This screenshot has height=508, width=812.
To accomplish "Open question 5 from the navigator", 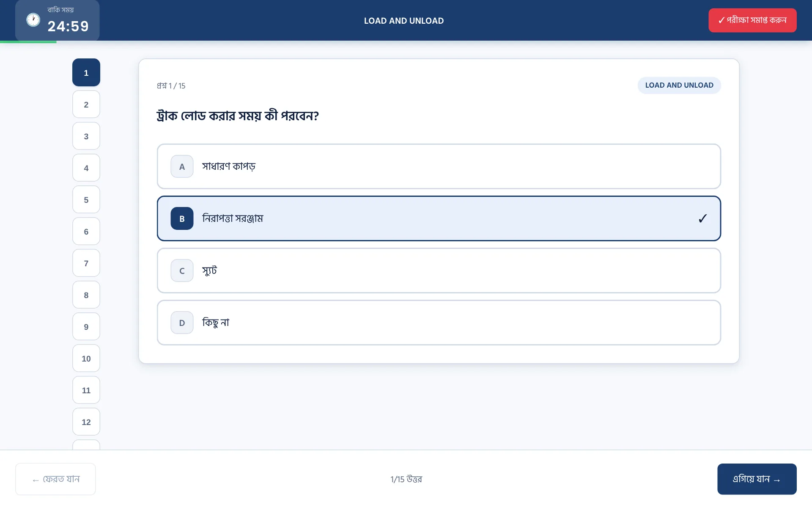I will 86,199.
